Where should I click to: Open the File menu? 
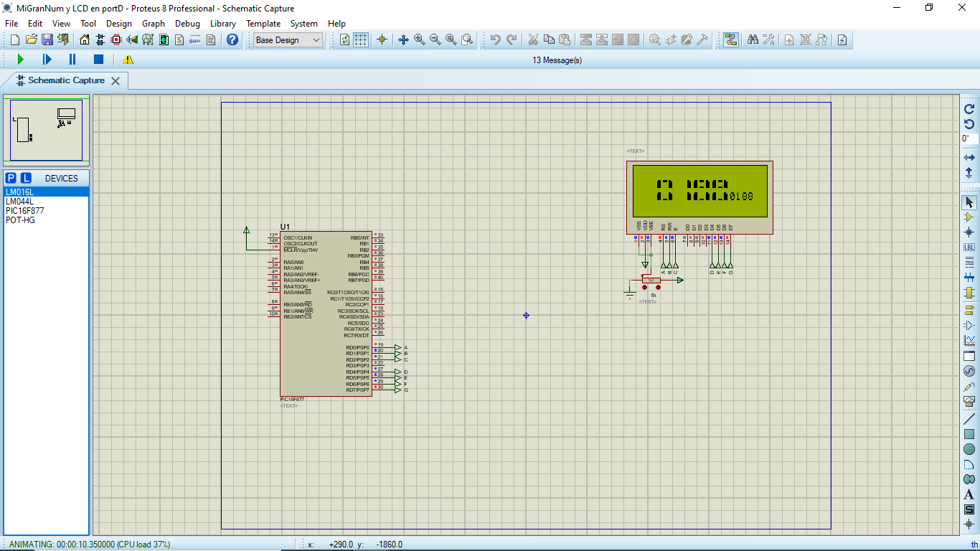click(11, 24)
